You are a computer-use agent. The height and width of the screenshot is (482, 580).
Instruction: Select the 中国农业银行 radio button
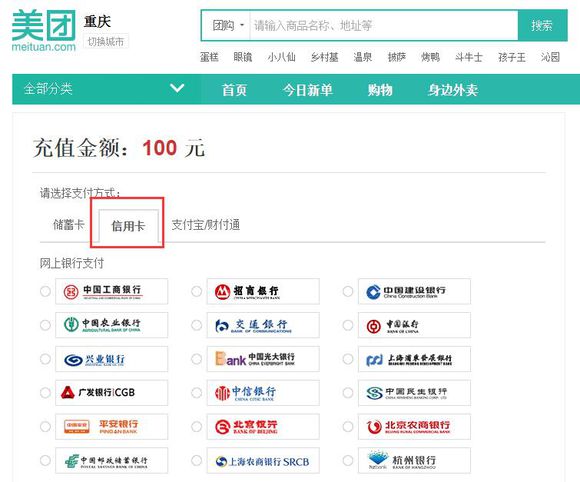(45, 325)
